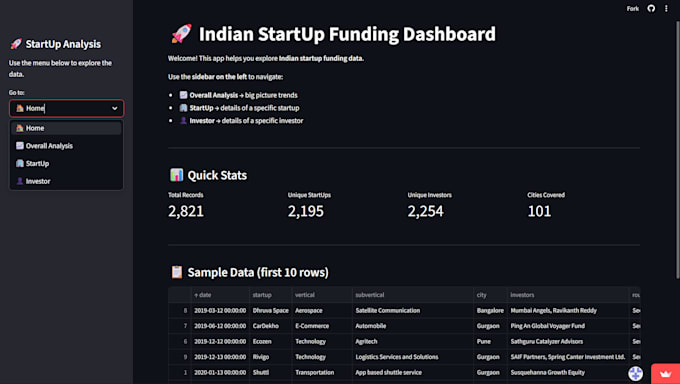
Task: Open the three-dot app menu
Action: (x=666, y=9)
